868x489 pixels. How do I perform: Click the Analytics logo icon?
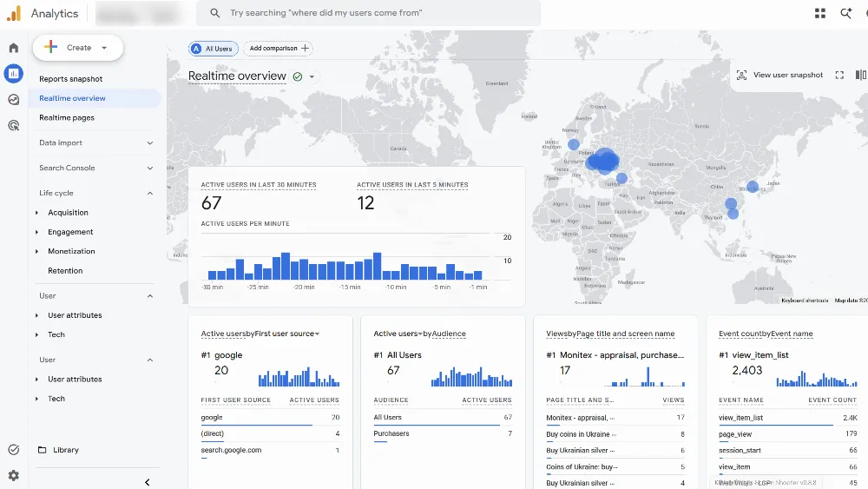click(14, 13)
